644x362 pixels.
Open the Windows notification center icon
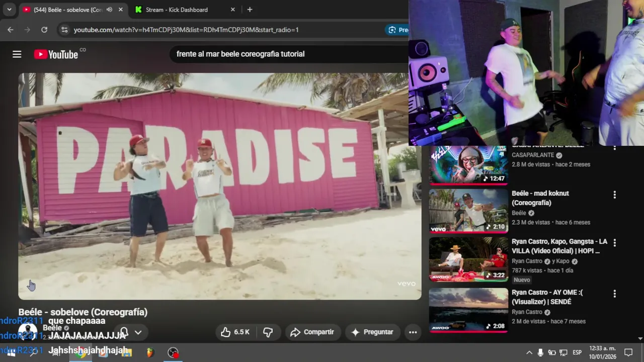[x=628, y=352]
